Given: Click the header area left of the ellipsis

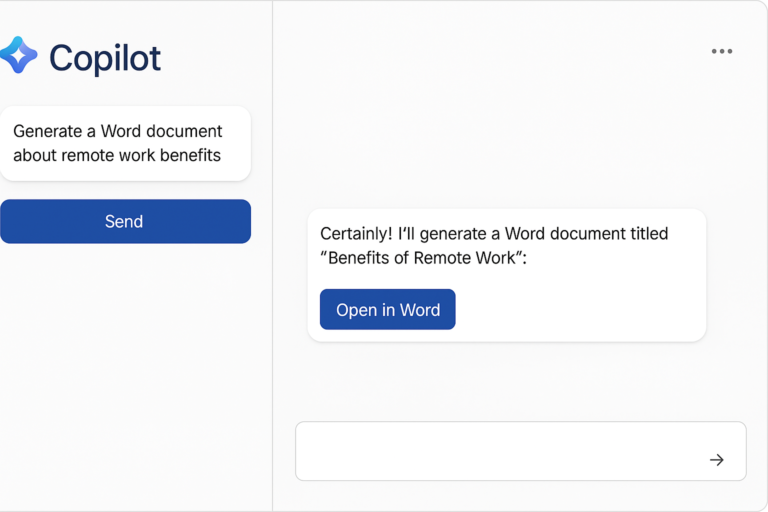Looking at the screenshot, I should (x=500, y=51).
